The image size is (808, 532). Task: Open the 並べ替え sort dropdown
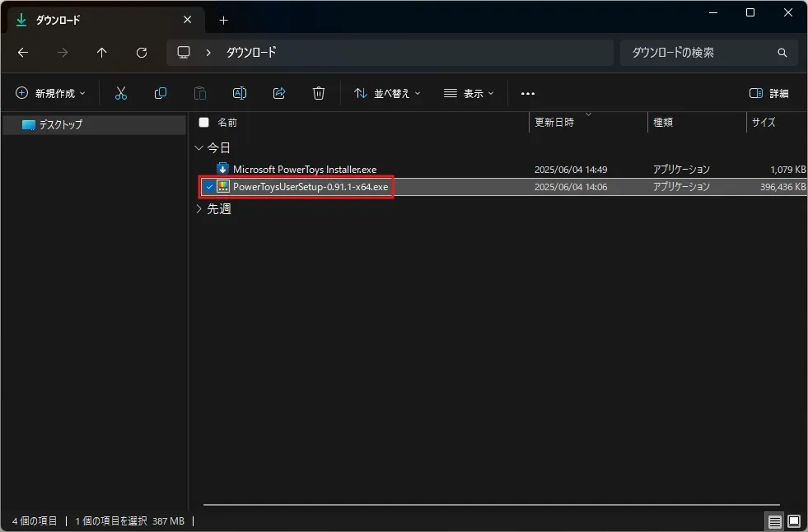point(387,93)
